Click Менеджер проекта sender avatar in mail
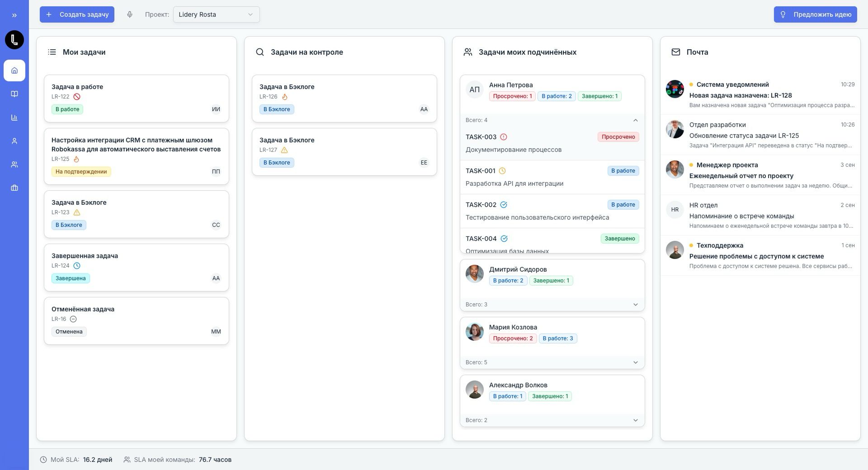Screen dimensions: 868x470 coord(675,169)
